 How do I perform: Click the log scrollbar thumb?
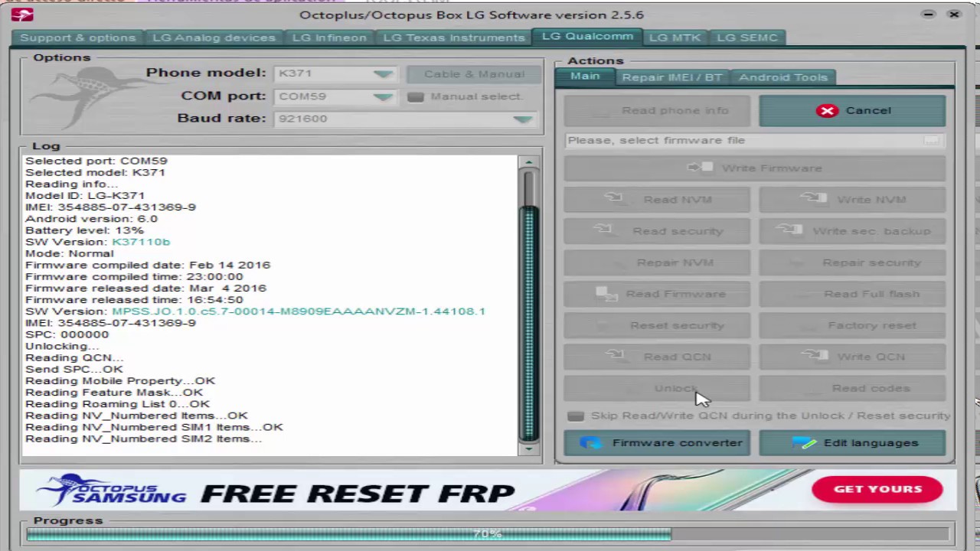528,323
